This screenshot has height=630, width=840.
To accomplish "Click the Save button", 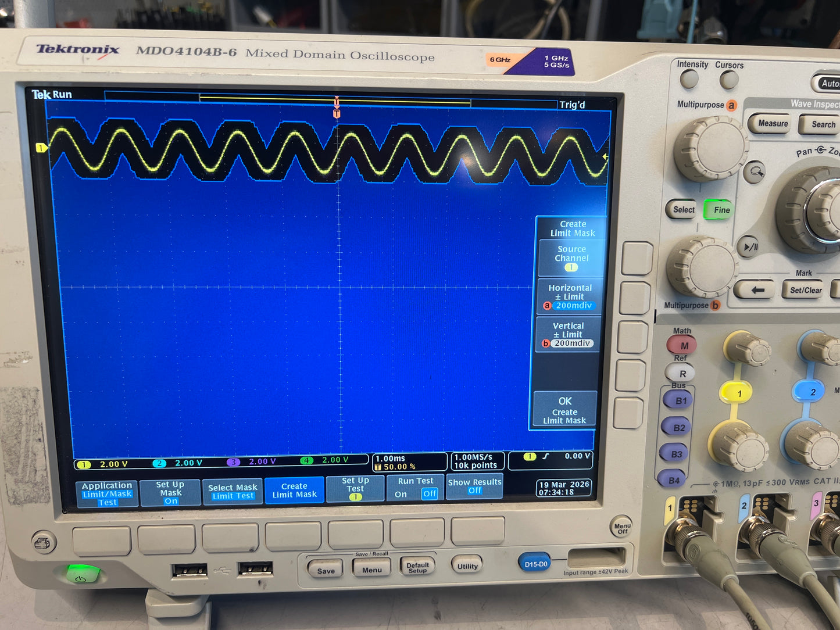I will [326, 570].
